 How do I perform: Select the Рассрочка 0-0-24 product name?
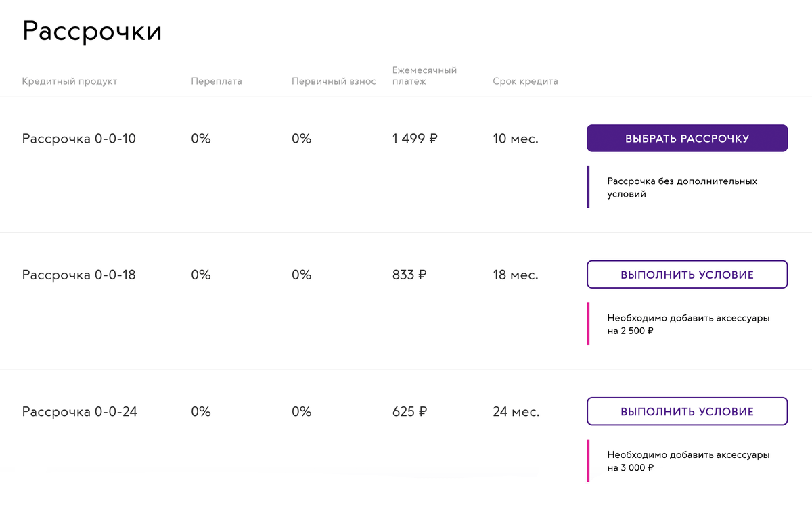79,412
